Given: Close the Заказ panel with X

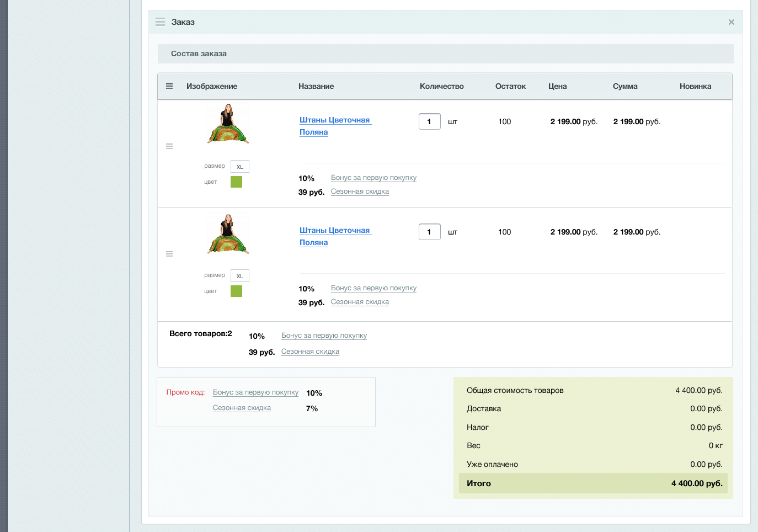Looking at the screenshot, I should [x=731, y=22].
